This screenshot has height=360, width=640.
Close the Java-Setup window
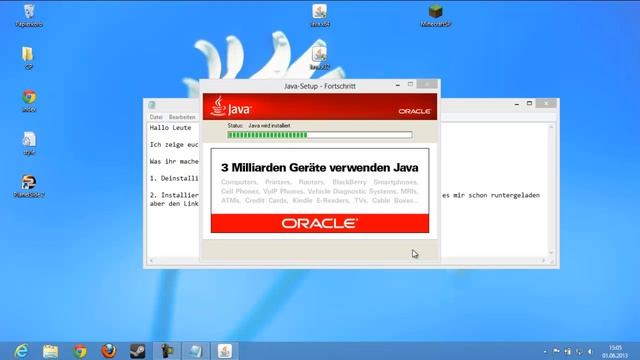click(427, 84)
